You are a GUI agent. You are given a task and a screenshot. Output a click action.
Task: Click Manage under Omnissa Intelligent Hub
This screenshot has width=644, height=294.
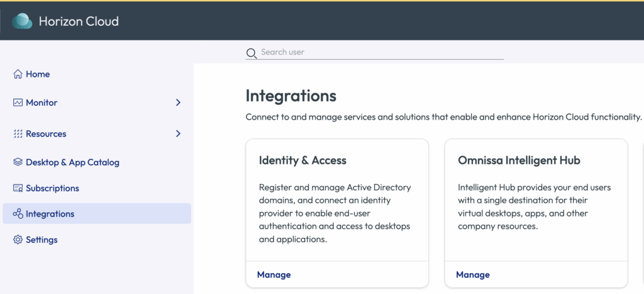click(x=472, y=274)
